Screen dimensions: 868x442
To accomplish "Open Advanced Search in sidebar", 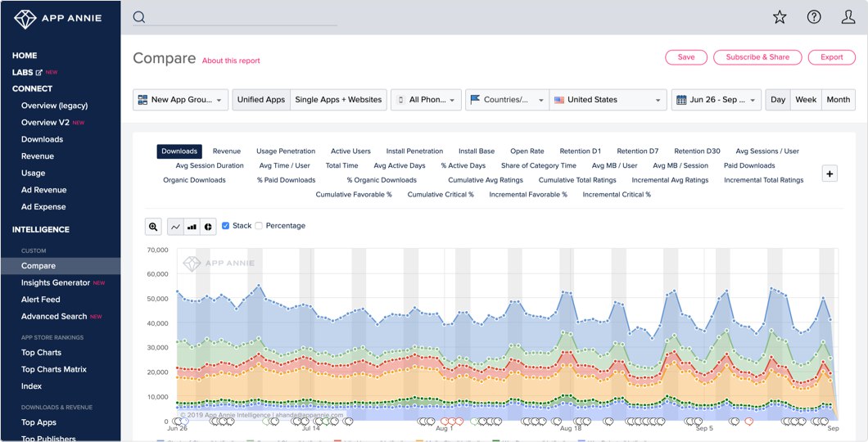I will coord(54,317).
